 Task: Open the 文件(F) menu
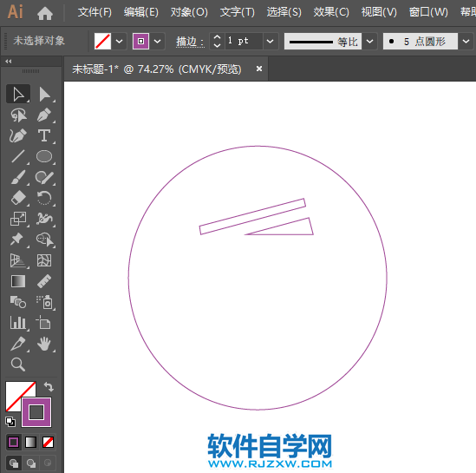coord(95,12)
